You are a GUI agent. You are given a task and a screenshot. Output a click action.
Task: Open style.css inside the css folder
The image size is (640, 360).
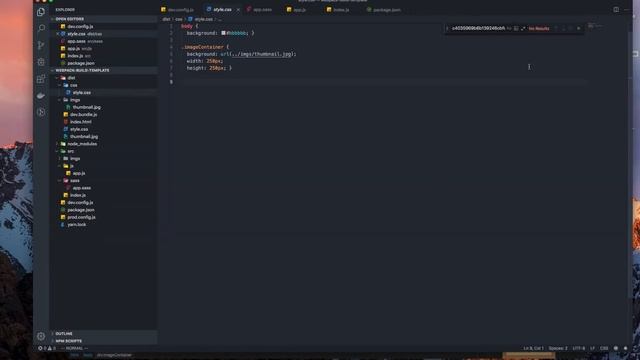tap(104, 93)
